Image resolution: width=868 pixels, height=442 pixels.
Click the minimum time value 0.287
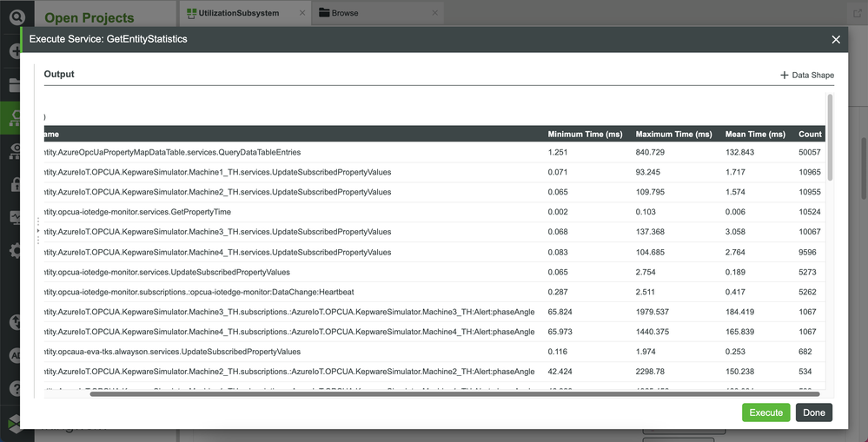pos(558,292)
